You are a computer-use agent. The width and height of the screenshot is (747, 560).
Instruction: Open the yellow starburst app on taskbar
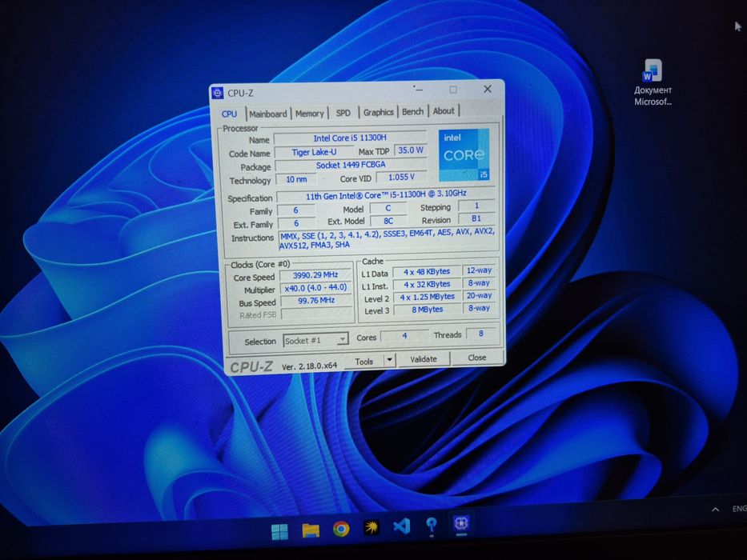pos(371,526)
